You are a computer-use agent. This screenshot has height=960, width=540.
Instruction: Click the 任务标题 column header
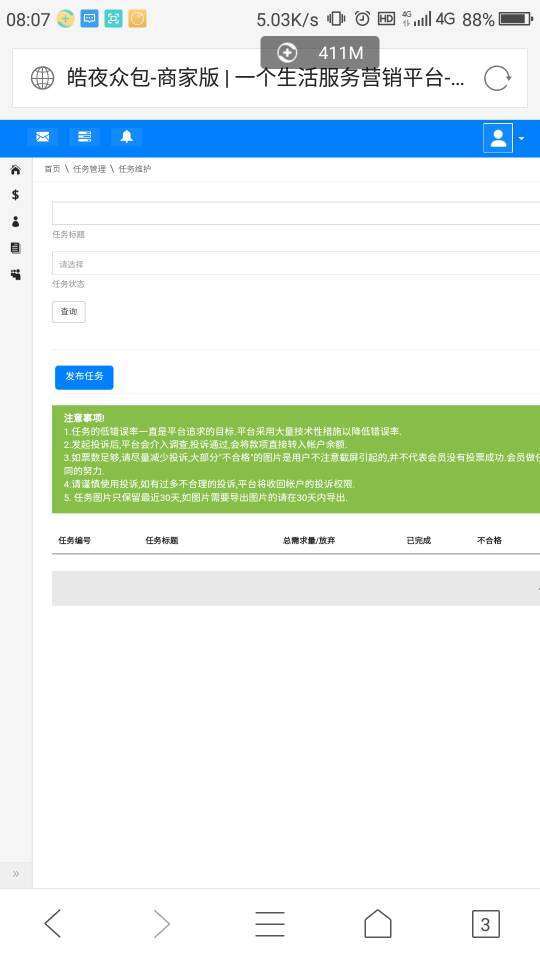click(162, 540)
